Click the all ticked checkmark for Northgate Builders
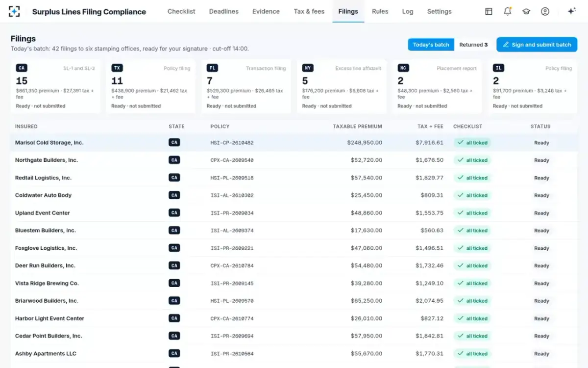The height and width of the screenshot is (368, 588). [x=472, y=160]
